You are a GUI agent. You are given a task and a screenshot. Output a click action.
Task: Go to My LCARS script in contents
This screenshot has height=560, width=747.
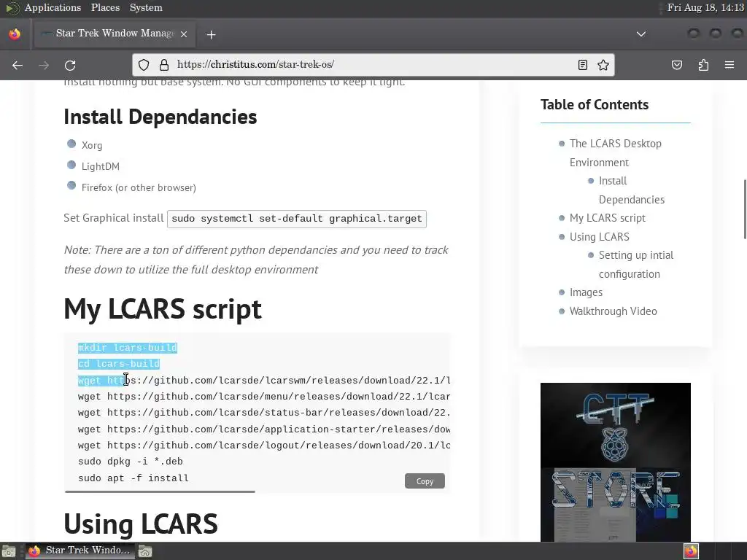[x=608, y=218]
